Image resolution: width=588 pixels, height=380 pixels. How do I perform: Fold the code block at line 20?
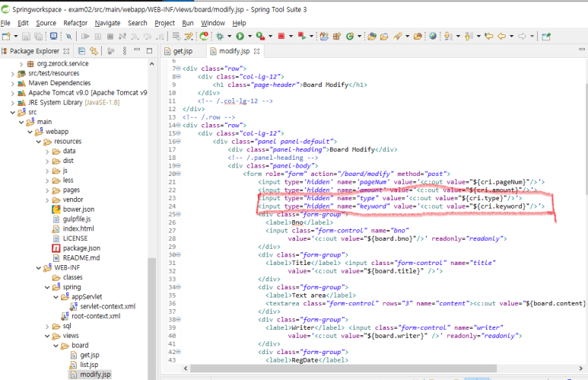click(179, 174)
